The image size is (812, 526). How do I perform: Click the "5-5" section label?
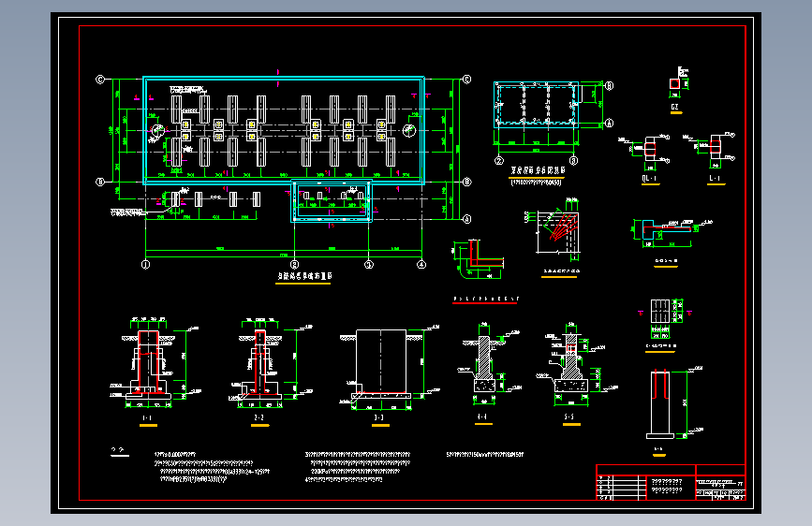click(x=569, y=416)
